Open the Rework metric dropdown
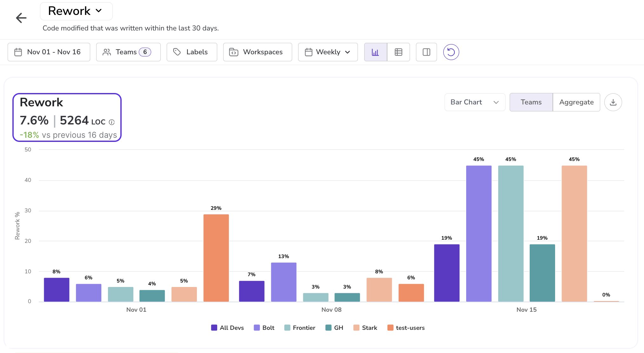644x353 pixels. pyautogui.click(x=76, y=11)
